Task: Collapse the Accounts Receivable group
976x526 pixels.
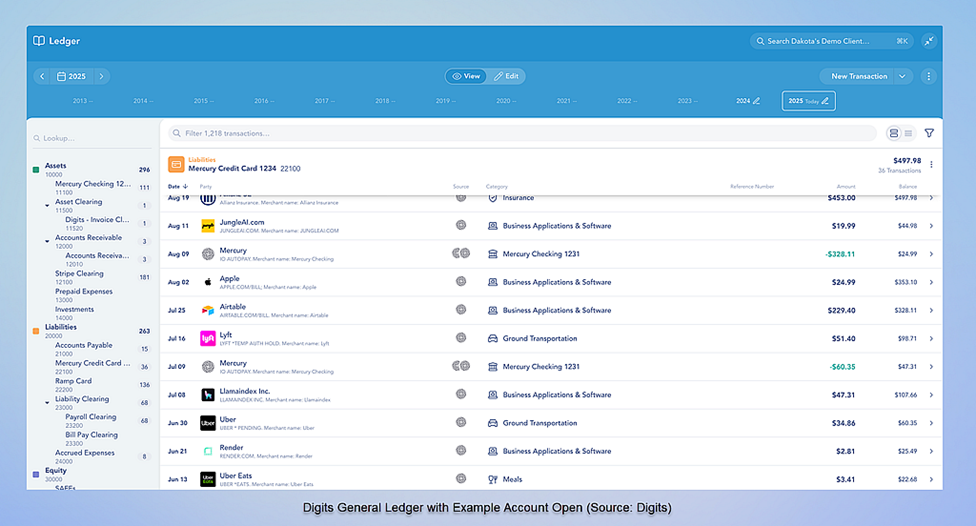Action: [x=47, y=241]
